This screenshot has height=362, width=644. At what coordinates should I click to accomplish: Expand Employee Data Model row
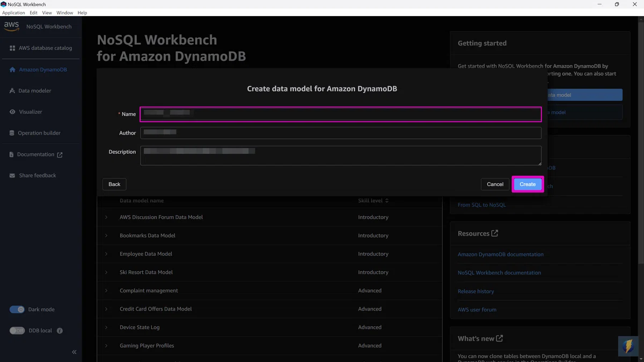point(106,254)
